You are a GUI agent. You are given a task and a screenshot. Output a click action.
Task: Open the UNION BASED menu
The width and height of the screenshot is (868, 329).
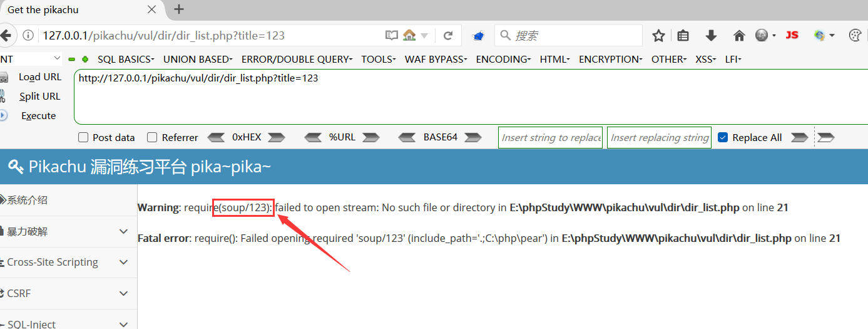(198, 59)
